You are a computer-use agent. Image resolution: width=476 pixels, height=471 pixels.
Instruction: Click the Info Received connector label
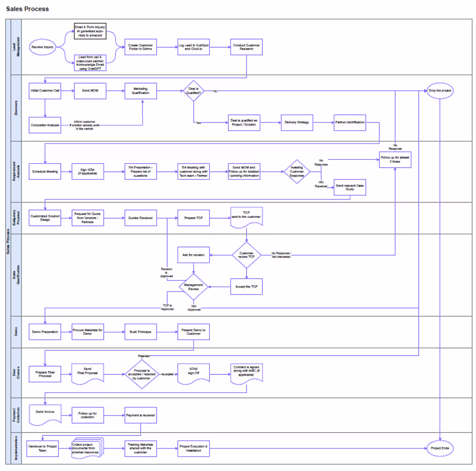321,184
